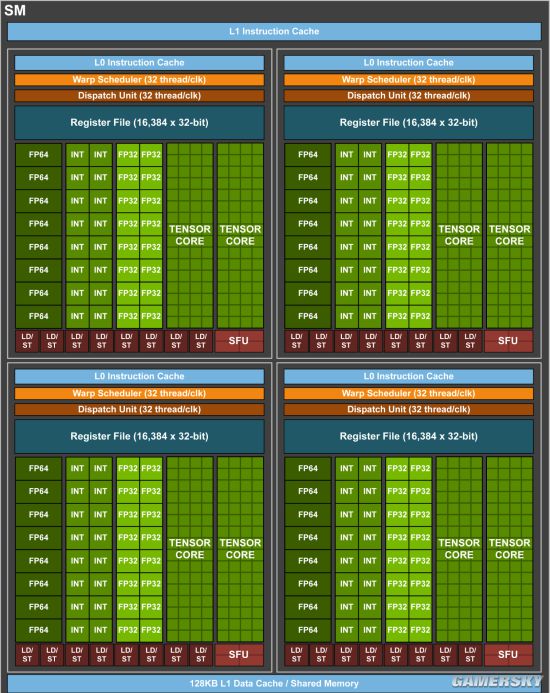The image size is (550, 693).
Task: Select topmost FP64 unit in upper-left block
Action: (38, 155)
